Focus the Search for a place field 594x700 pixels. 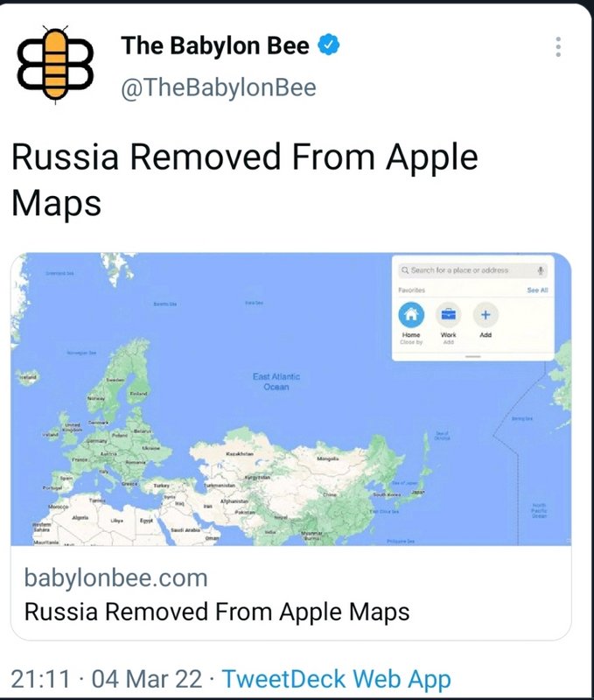point(472,270)
